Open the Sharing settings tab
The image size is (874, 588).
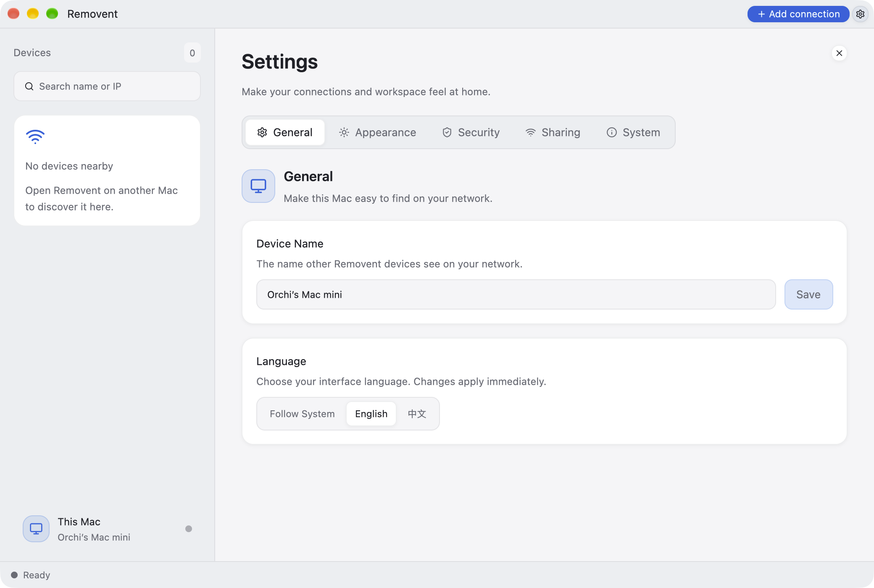pyautogui.click(x=553, y=132)
